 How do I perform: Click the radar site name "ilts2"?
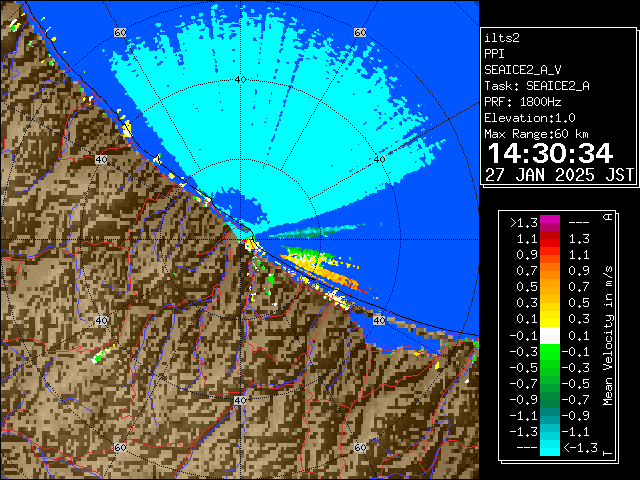point(502,38)
